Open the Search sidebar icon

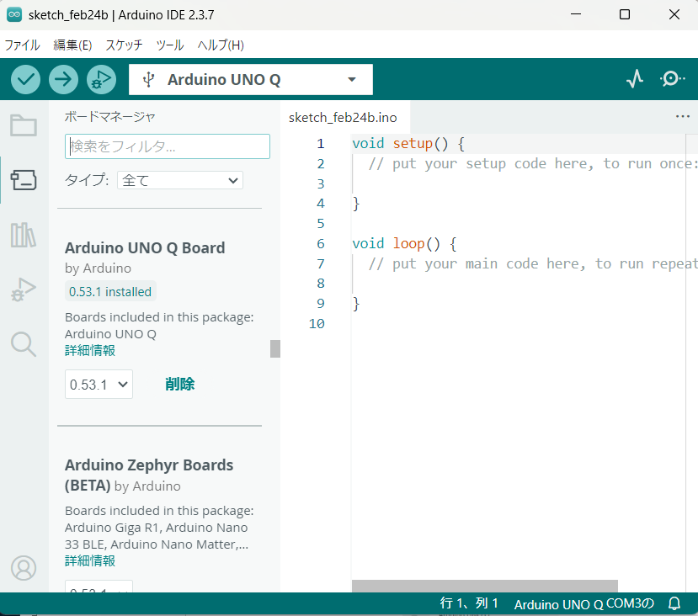(24, 343)
